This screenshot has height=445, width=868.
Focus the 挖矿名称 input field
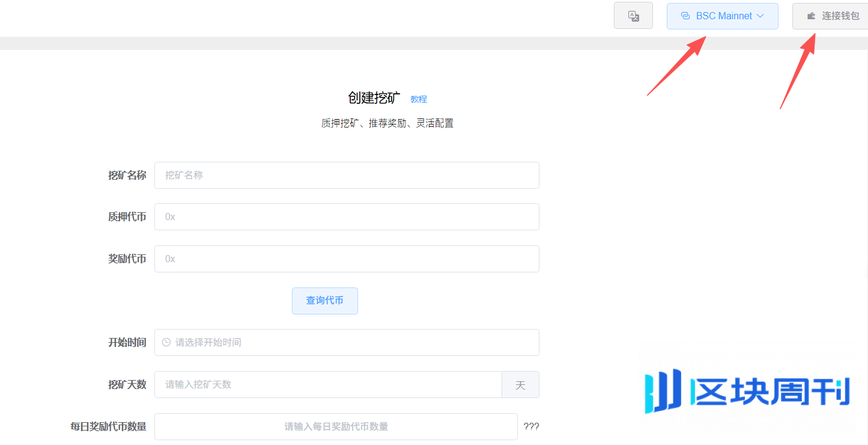(347, 175)
